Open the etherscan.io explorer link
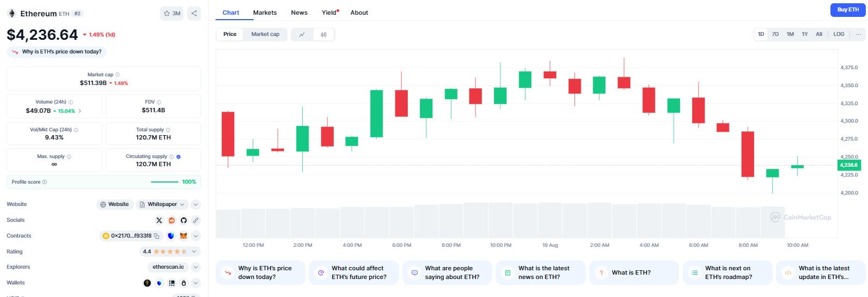Image resolution: width=868 pixels, height=297 pixels. (x=168, y=267)
